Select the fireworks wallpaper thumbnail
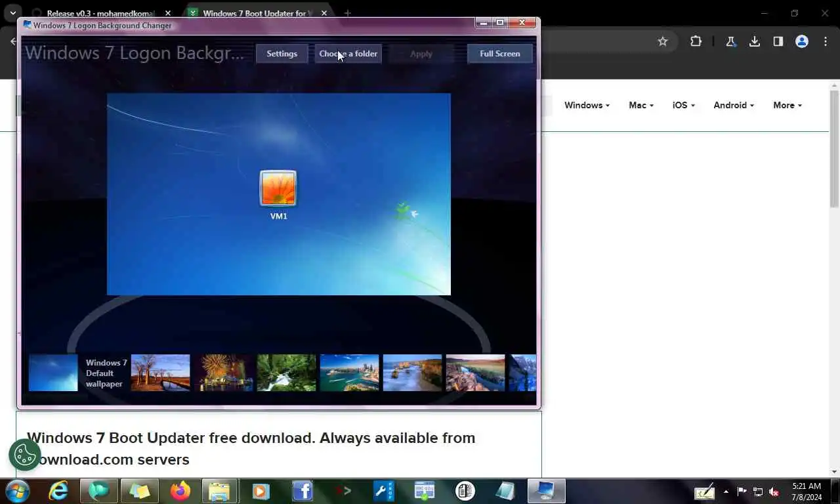The height and width of the screenshot is (504, 840). [x=223, y=373]
